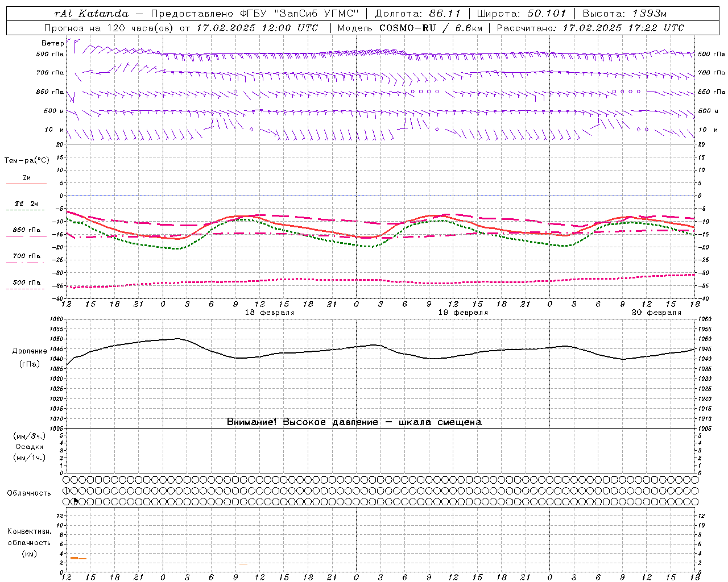Click the station name rAl_Katanda

91,14
